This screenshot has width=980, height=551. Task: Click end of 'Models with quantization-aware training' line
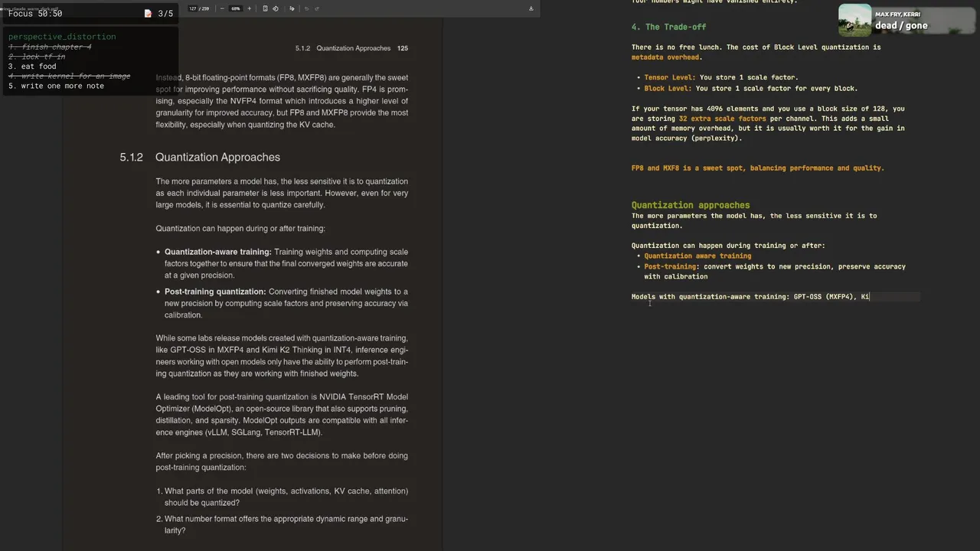[870, 296]
